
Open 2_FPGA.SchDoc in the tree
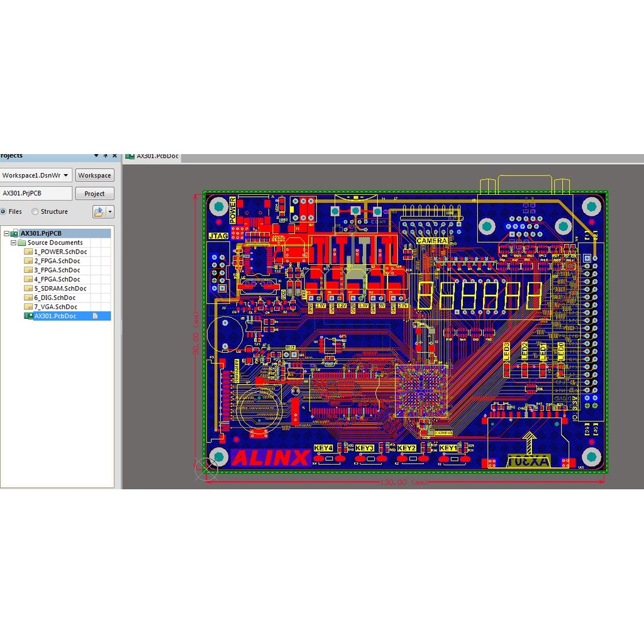tap(57, 261)
